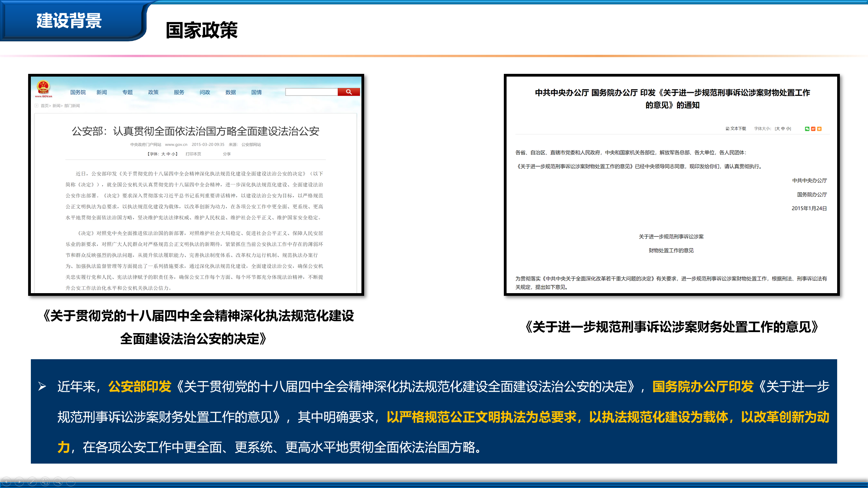Click the red search magnifier button
The width and height of the screenshot is (868, 488).
click(349, 92)
